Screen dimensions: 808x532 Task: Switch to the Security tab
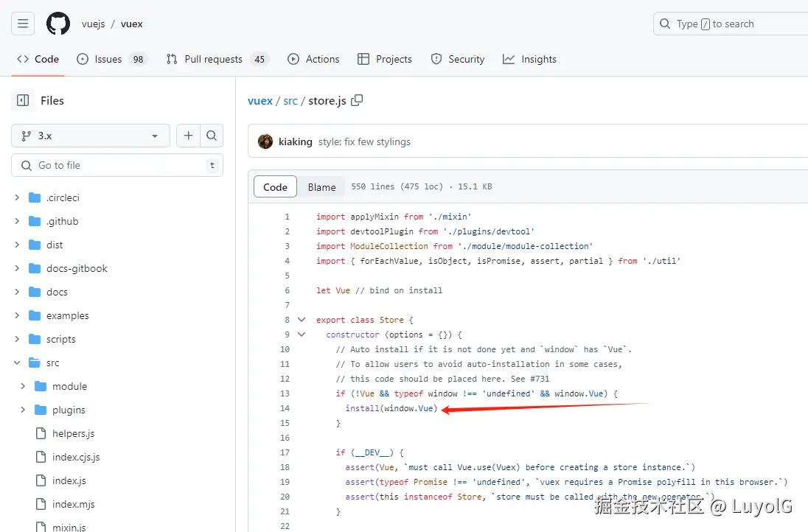(x=458, y=59)
